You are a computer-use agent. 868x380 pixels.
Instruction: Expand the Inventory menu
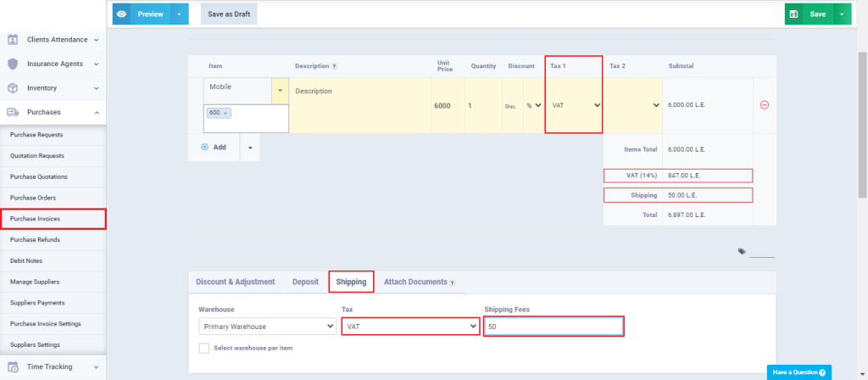click(x=97, y=88)
